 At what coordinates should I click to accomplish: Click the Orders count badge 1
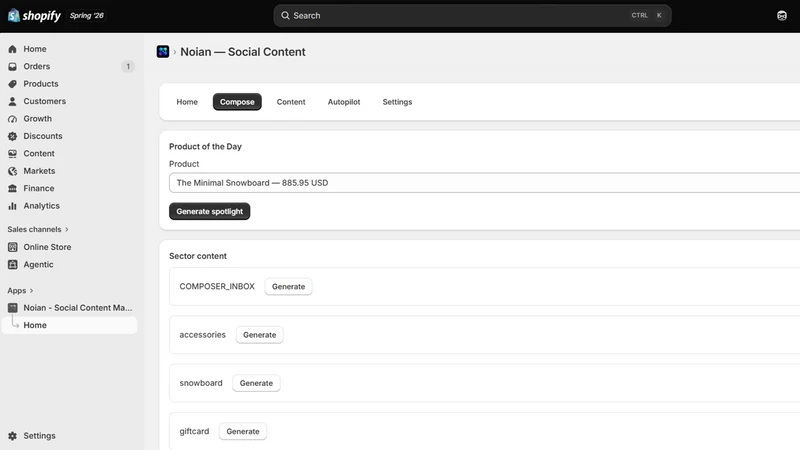coord(128,66)
